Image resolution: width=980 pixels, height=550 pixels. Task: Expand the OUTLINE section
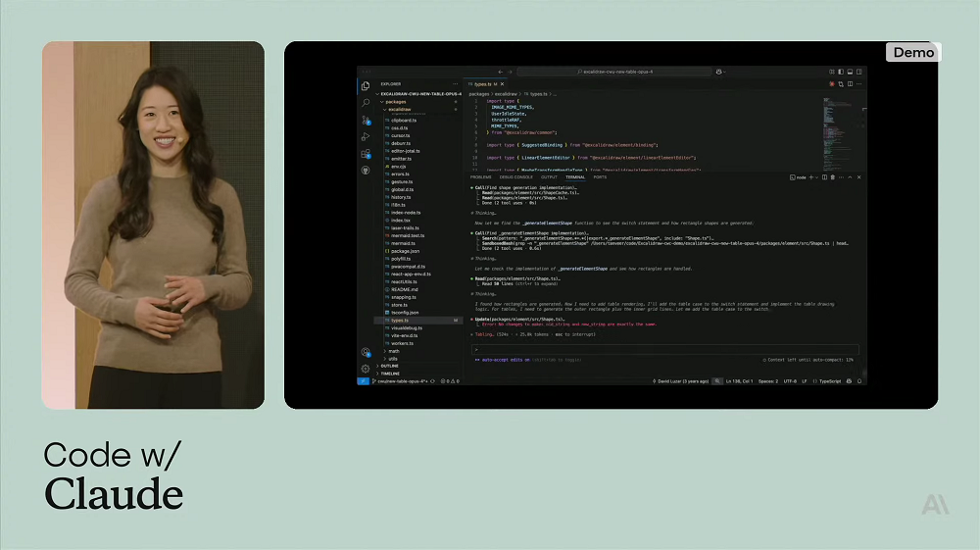(389, 366)
